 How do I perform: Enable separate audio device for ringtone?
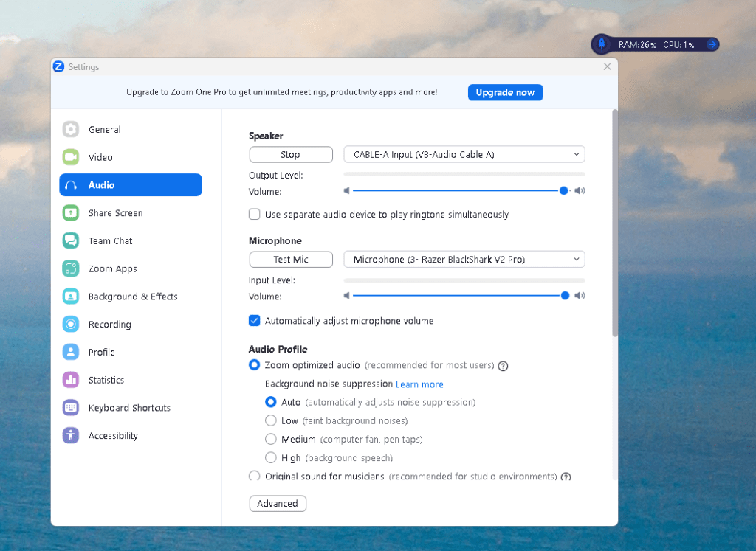point(255,215)
